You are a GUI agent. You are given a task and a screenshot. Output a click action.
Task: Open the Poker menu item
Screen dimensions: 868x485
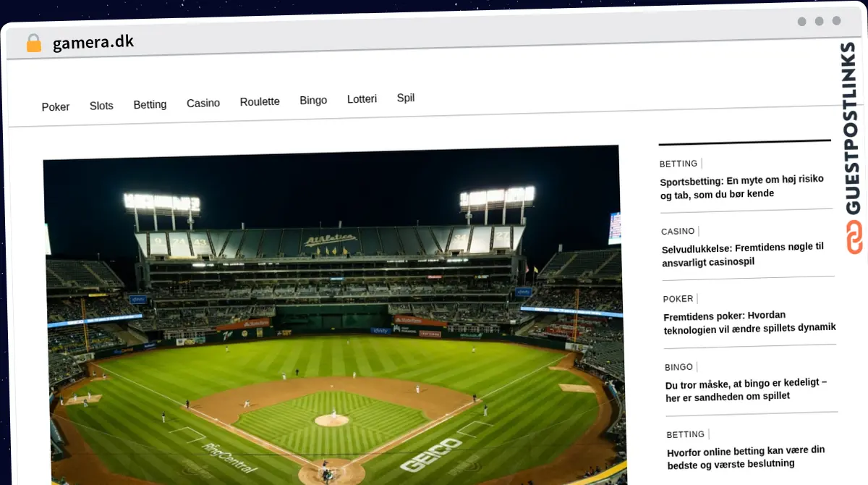56,107
